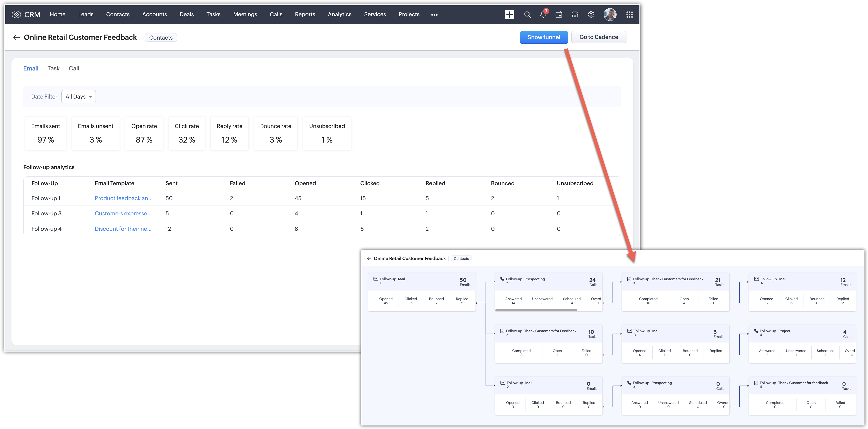Screen dimensions: 868x429
Task: Switch to the Call tab
Action: click(74, 68)
